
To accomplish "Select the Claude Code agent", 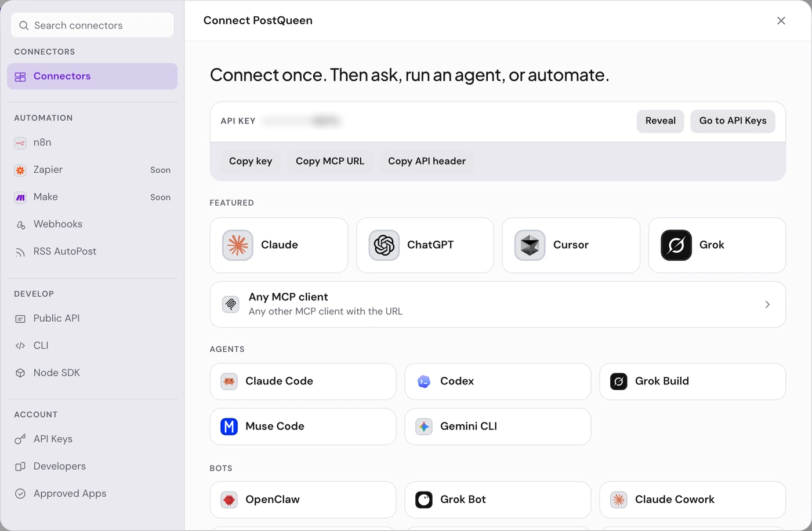I will click(x=303, y=381).
